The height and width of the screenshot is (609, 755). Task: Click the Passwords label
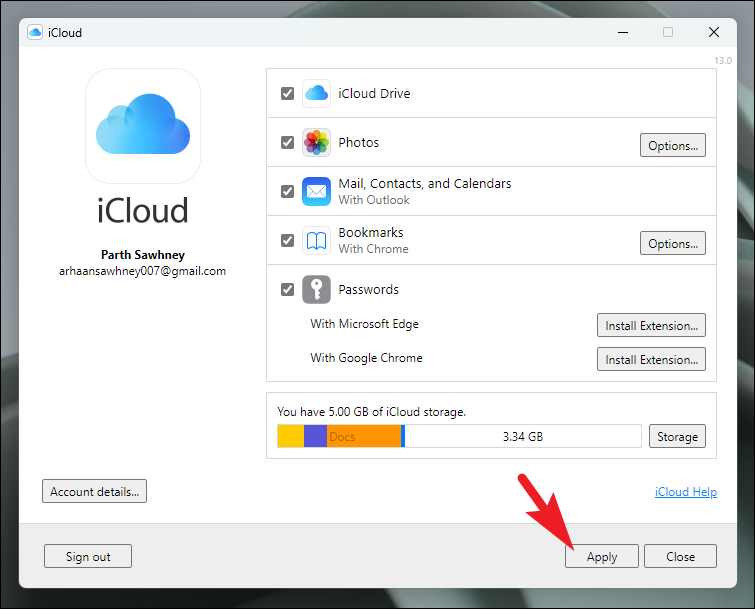(x=368, y=289)
